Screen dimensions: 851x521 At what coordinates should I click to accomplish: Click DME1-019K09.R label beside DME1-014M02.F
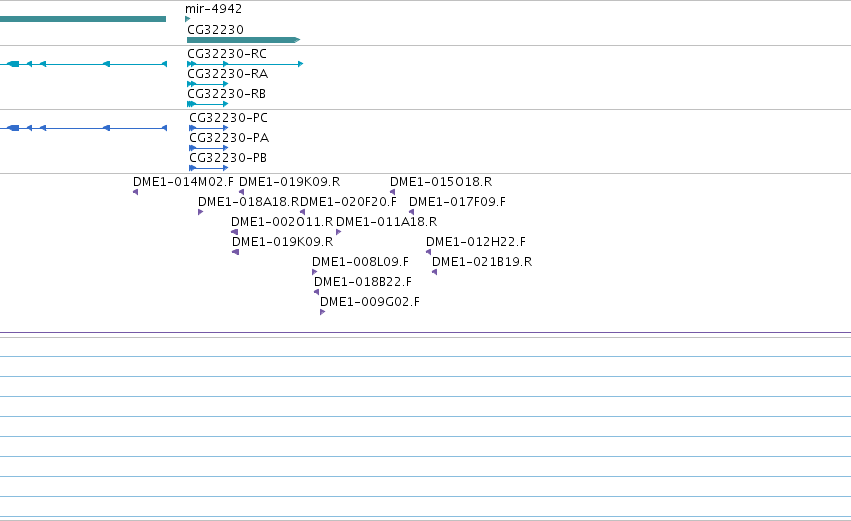click(x=290, y=182)
